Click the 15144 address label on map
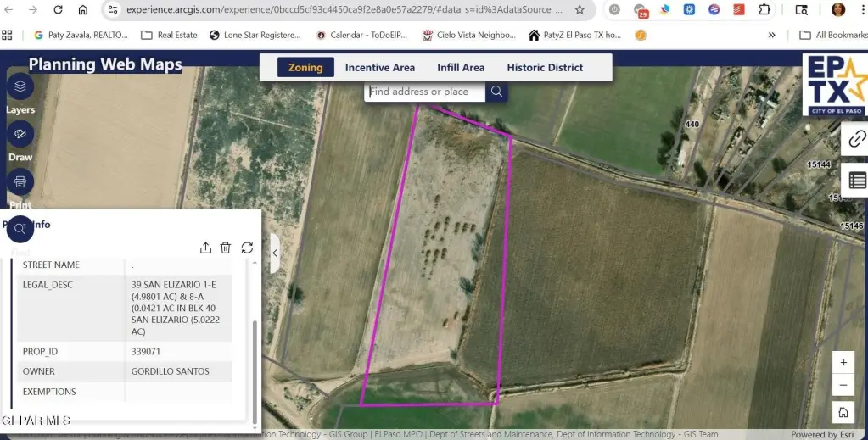The height and width of the screenshot is (440, 868). [819, 164]
